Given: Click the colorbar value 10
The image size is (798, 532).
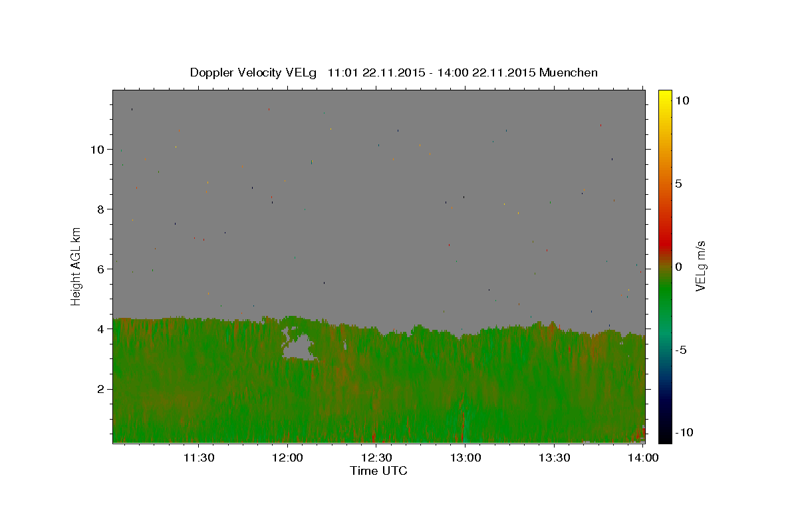Looking at the screenshot, I should point(682,100).
